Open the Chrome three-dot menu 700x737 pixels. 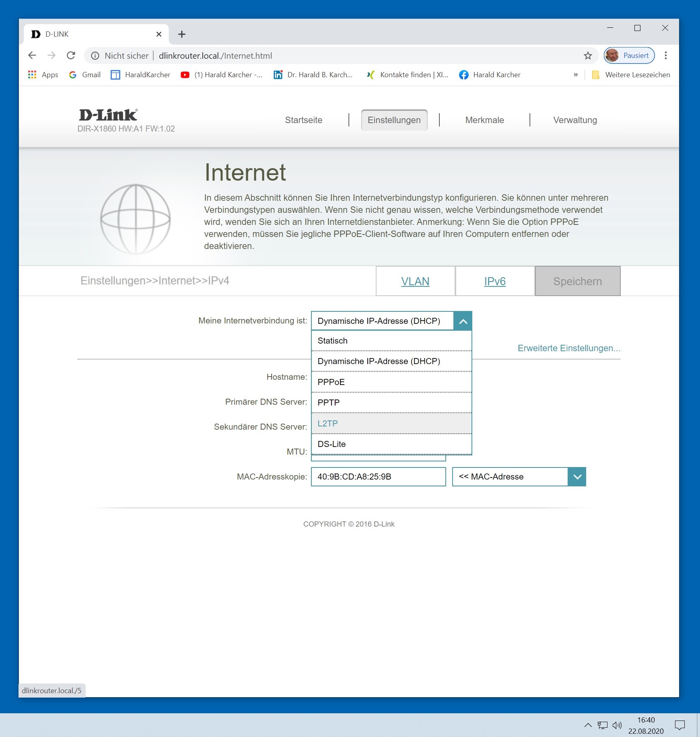666,56
